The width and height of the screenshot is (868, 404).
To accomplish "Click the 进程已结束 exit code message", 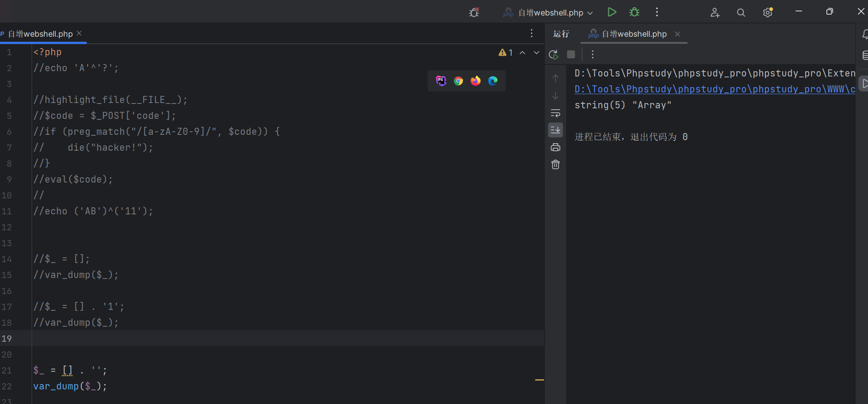I will (x=631, y=137).
